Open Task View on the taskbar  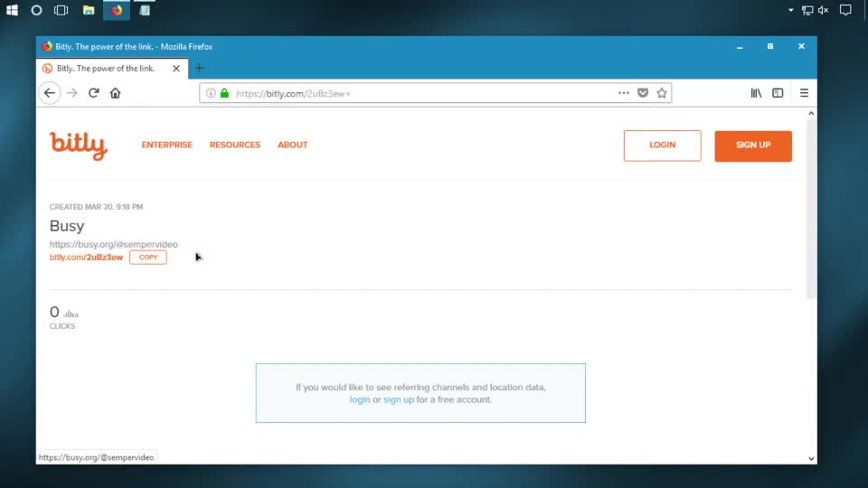pyautogui.click(x=61, y=10)
